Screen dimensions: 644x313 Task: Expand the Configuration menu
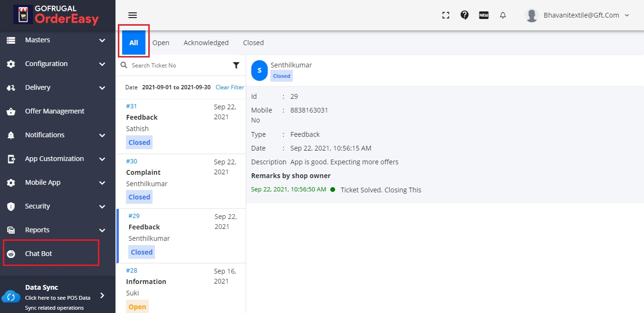pyautogui.click(x=56, y=64)
